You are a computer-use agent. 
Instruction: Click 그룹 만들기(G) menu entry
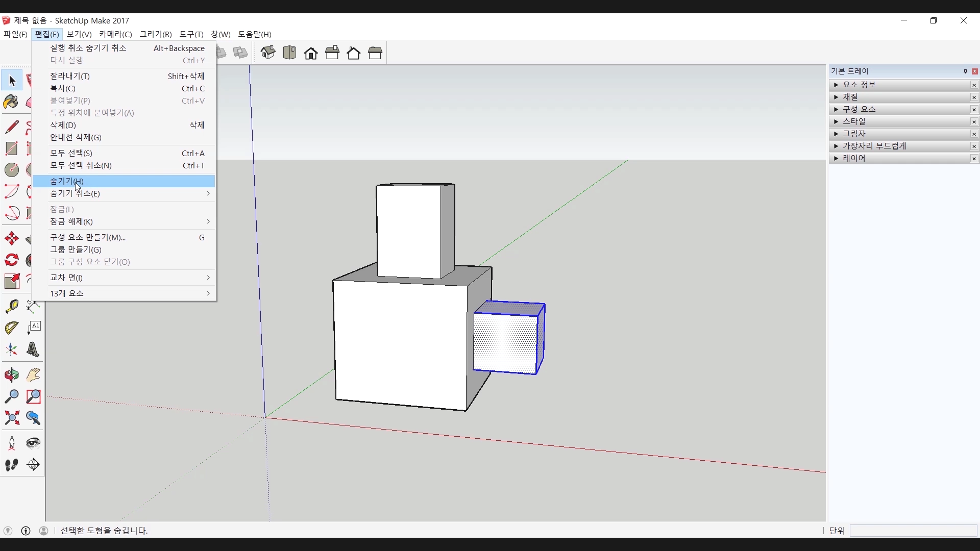(x=76, y=249)
